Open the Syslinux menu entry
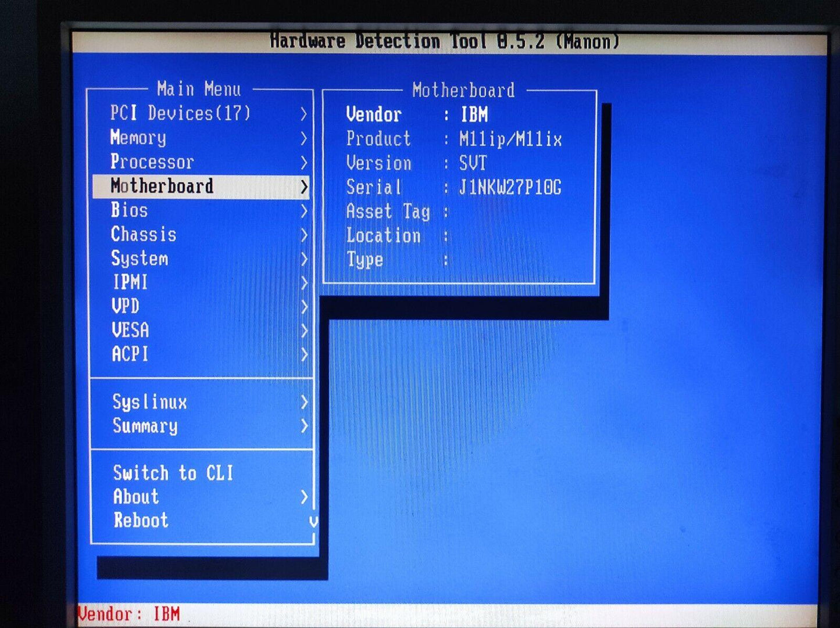Viewport: 840px width, 628px height. click(149, 402)
